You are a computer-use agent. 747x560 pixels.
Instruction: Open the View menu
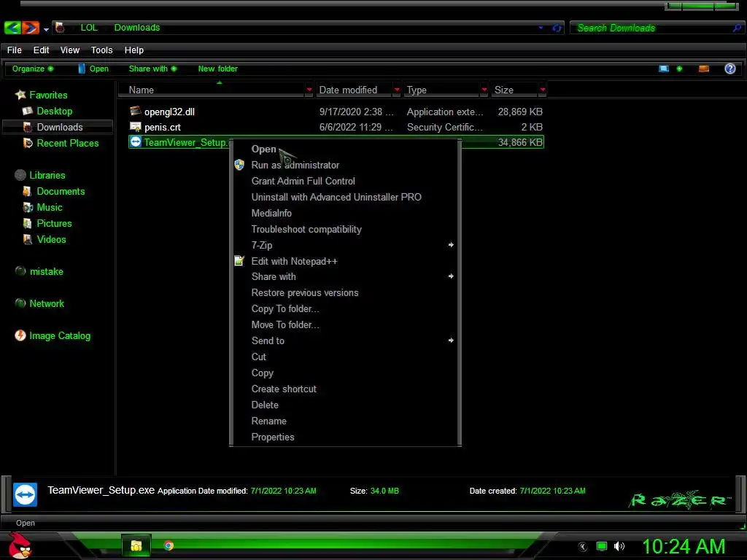69,50
